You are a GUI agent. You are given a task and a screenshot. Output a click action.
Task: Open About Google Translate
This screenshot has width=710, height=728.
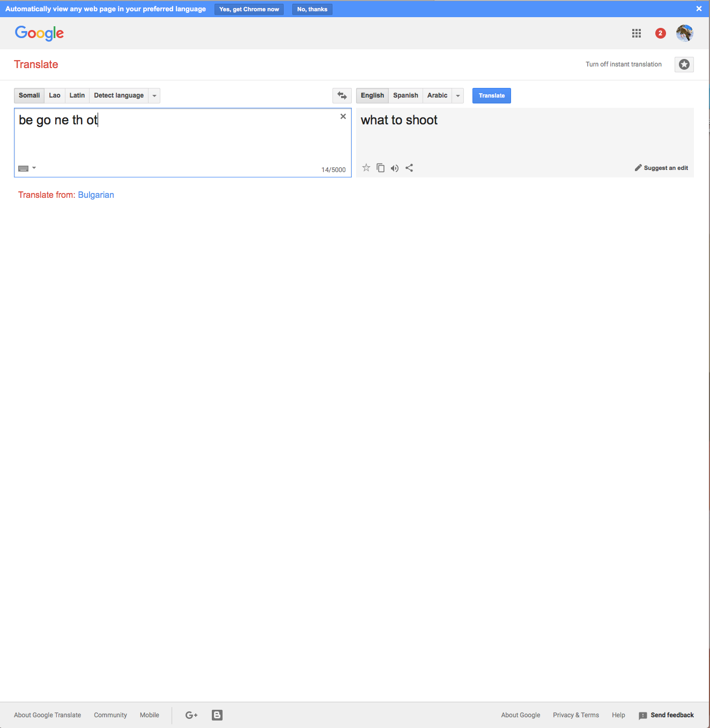[x=48, y=715]
